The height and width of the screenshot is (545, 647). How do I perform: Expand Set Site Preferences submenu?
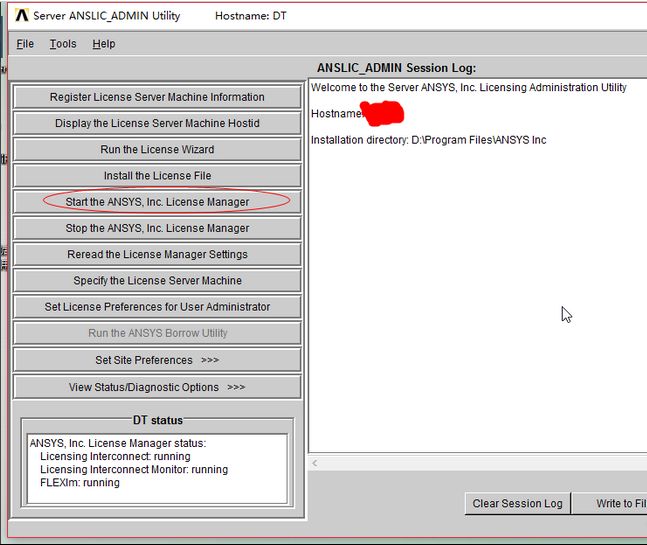pyautogui.click(x=157, y=360)
